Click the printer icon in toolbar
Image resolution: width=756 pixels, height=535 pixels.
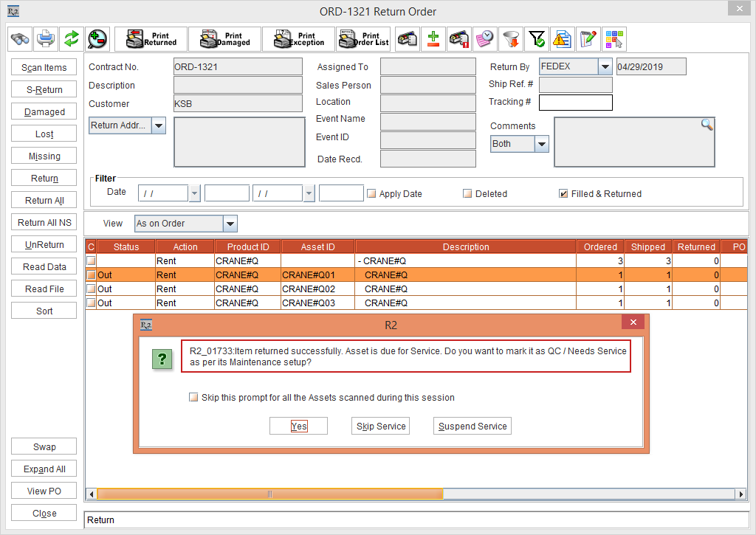pyautogui.click(x=46, y=38)
